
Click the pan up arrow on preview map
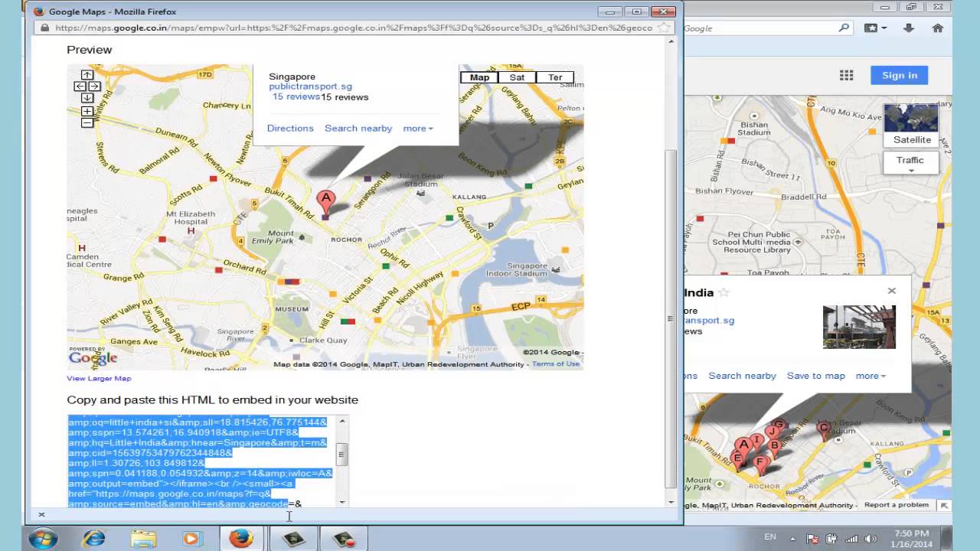point(87,75)
